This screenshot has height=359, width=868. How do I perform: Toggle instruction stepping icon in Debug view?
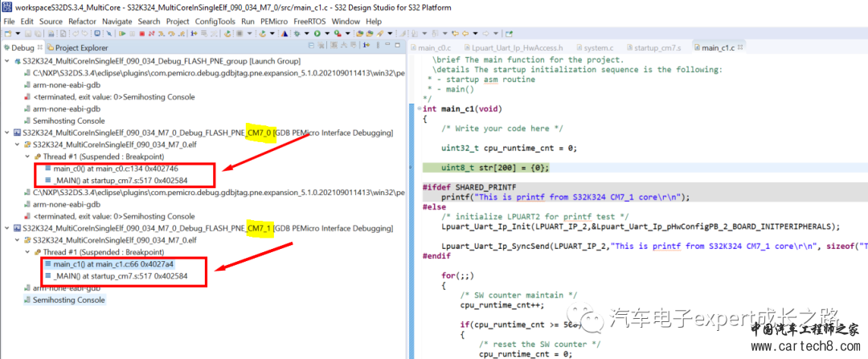coord(366,45)
